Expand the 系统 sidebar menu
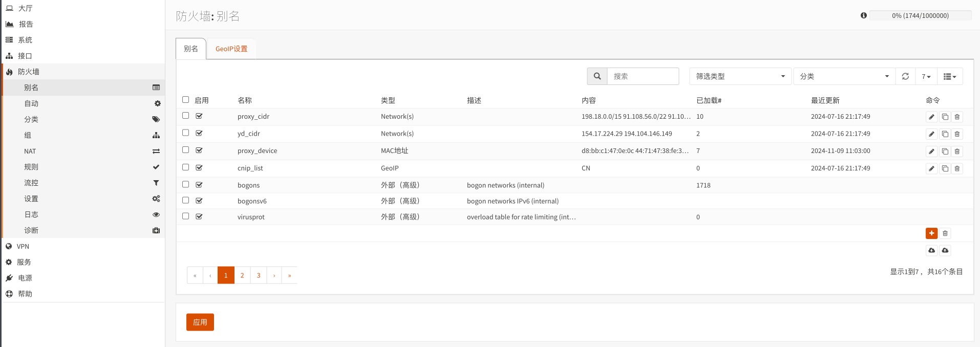The height and width of the screenshot is (347, 980). click(x=83, y=40)
